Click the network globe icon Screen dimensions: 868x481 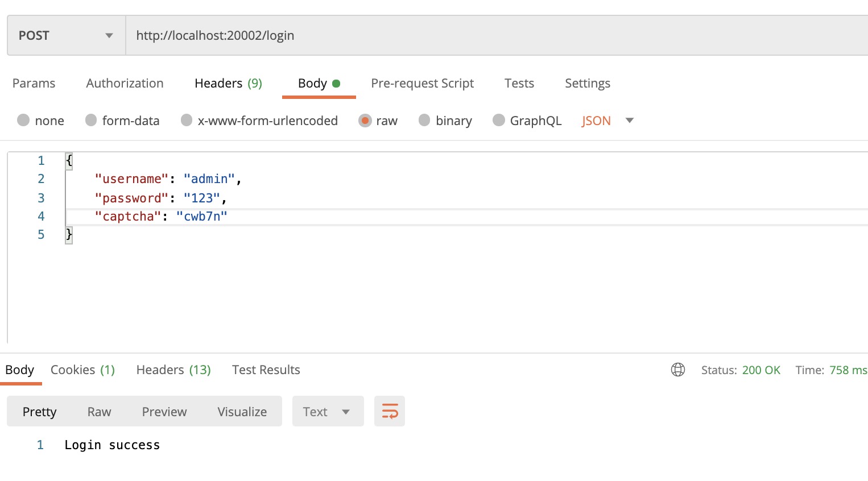pyautogui.click(x=678, y=370)
